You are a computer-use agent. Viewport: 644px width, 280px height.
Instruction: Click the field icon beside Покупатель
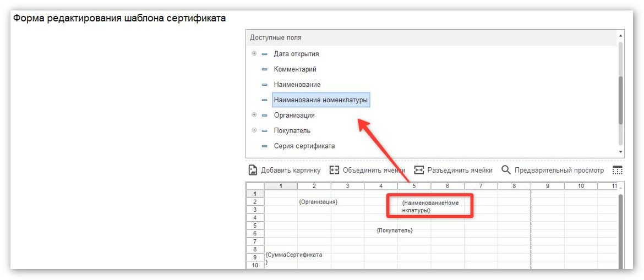pyautogui.click(x=265, y=131)
